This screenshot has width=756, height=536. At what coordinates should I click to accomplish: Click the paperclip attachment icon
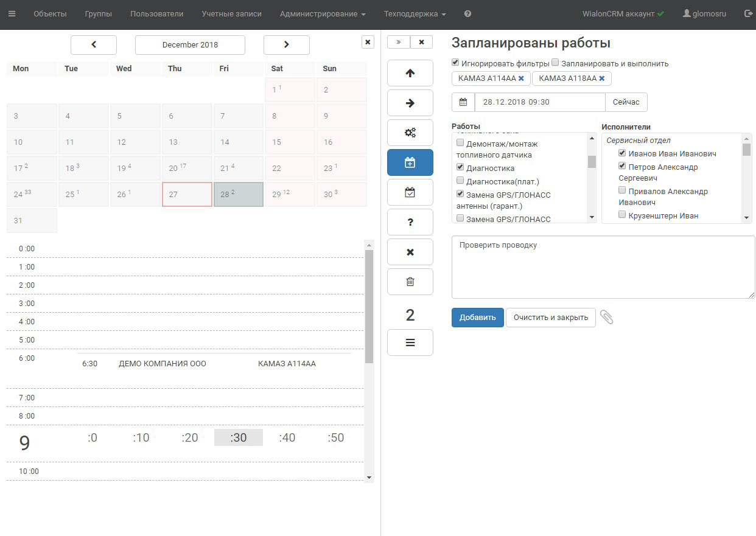click(x=606, y=317)
